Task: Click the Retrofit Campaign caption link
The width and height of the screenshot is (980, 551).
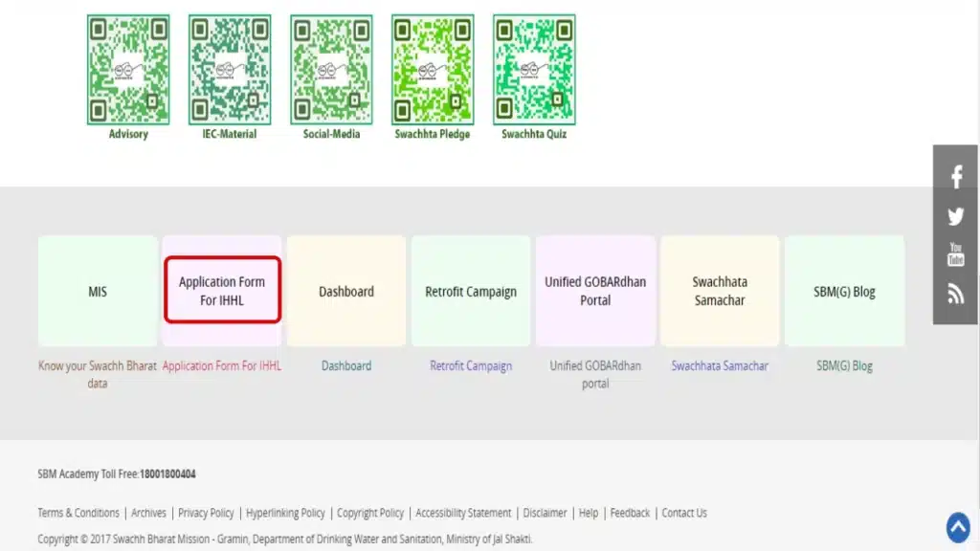Action: (471, 366)
